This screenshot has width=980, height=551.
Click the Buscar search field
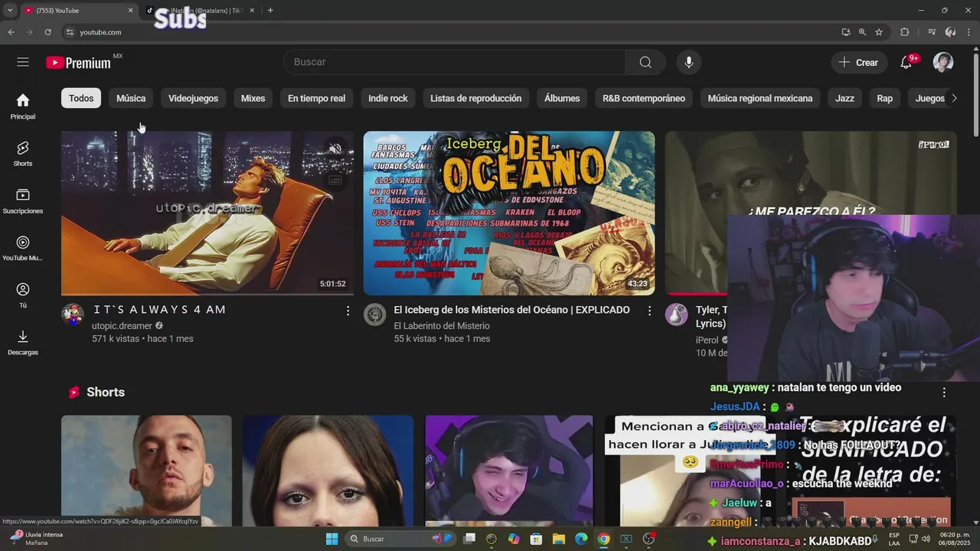[x=454, y=63]
